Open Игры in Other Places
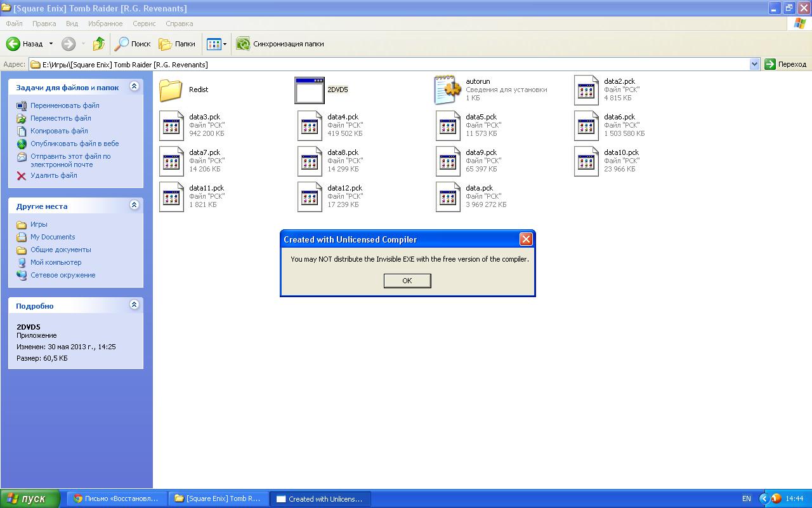Viewport: 812px width, 508px height. click(x=39, y=224)
